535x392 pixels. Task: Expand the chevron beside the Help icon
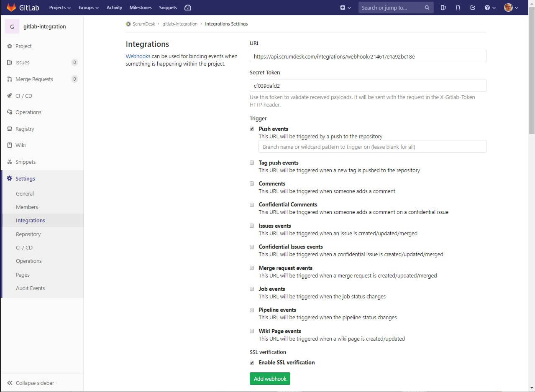494,8
